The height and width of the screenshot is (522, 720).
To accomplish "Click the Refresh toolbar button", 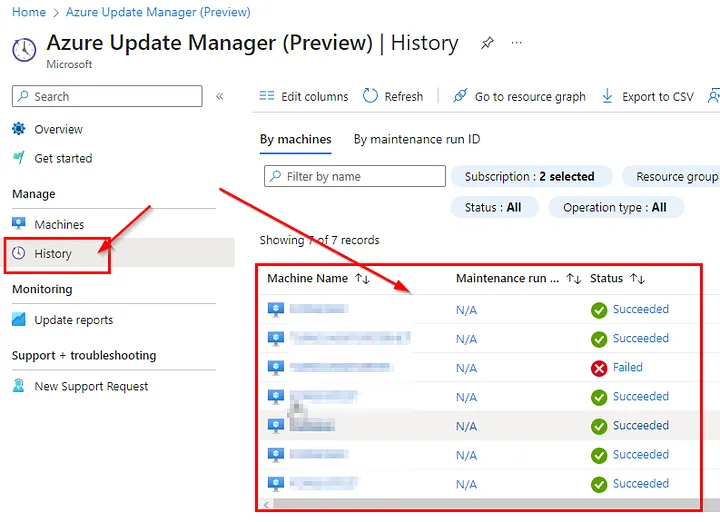I will pos(393,97).
